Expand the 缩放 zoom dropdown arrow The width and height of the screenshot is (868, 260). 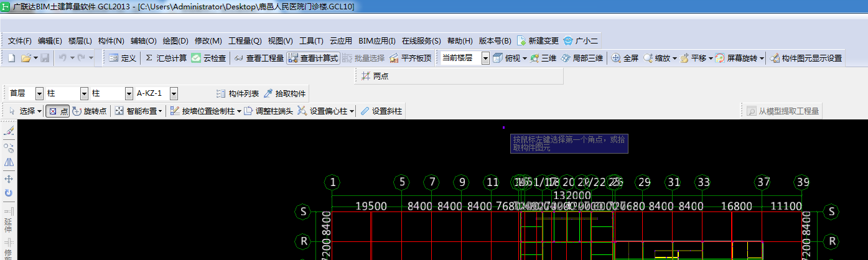(x=675, y=58)
